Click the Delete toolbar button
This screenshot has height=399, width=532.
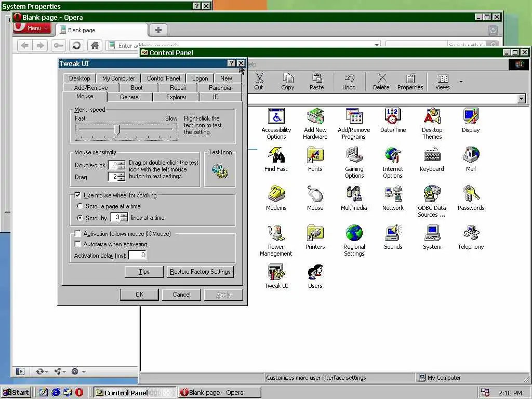[381, 82]
